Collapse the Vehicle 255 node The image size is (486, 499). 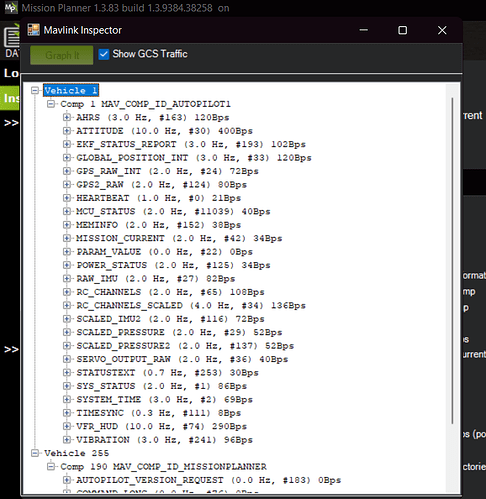[x=35, y=453]
